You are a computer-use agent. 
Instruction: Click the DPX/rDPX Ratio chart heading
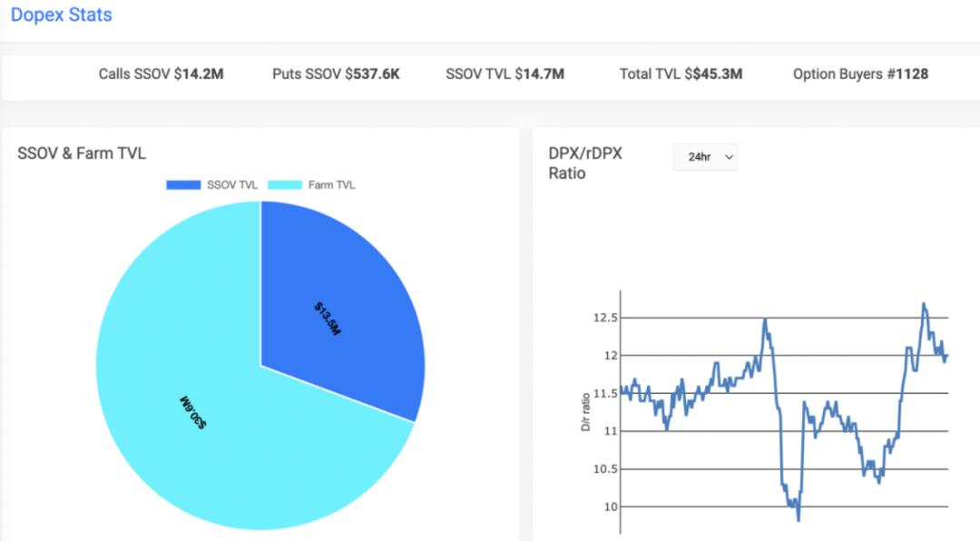pyautogui.click(x=585, y=163)
